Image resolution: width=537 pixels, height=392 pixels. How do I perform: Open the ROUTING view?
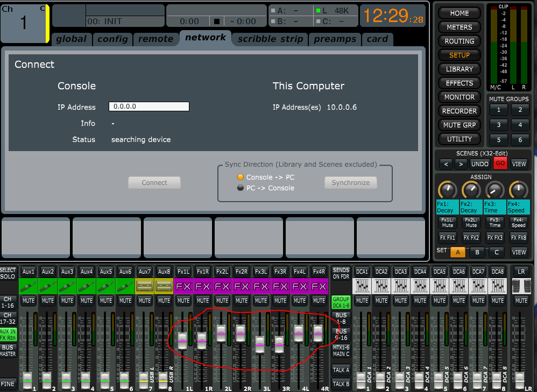pyautogui.click(x=460, y=41)
